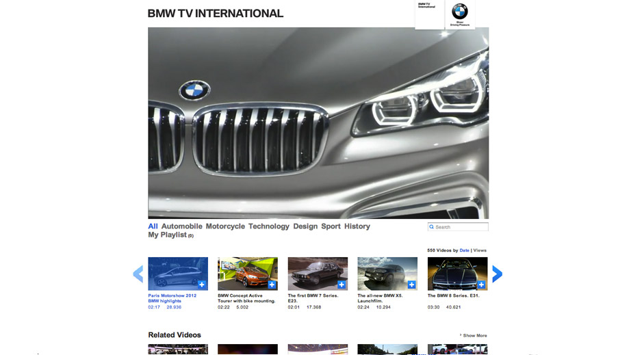
Task: Click the 10.294 view count
Action: (x=383, y=307)
